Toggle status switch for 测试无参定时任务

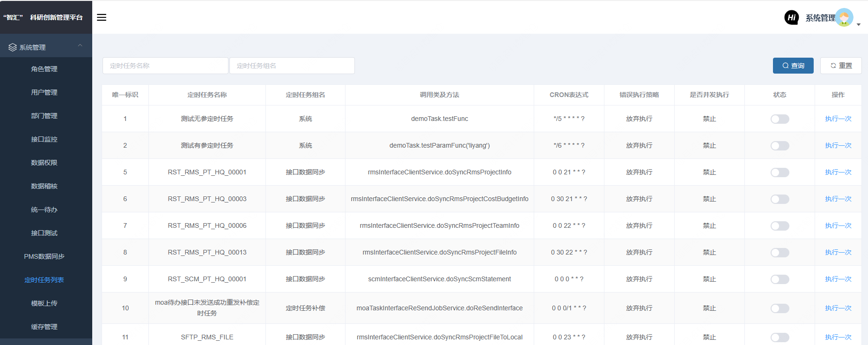pos(780,119)
